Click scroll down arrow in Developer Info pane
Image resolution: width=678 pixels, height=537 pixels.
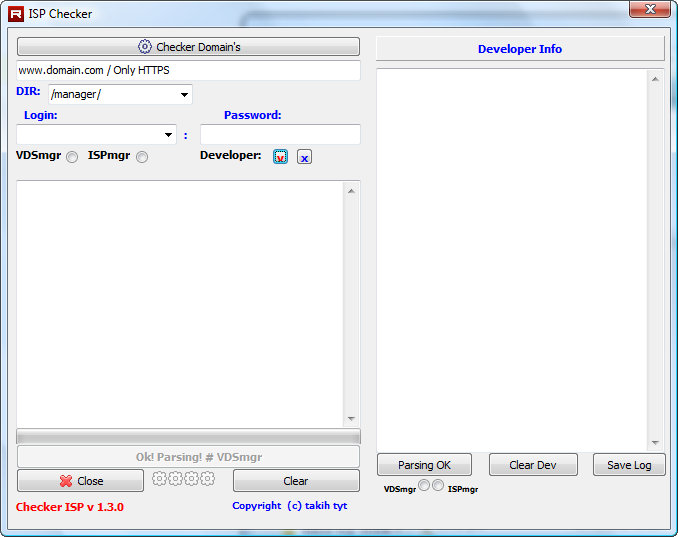655,442
